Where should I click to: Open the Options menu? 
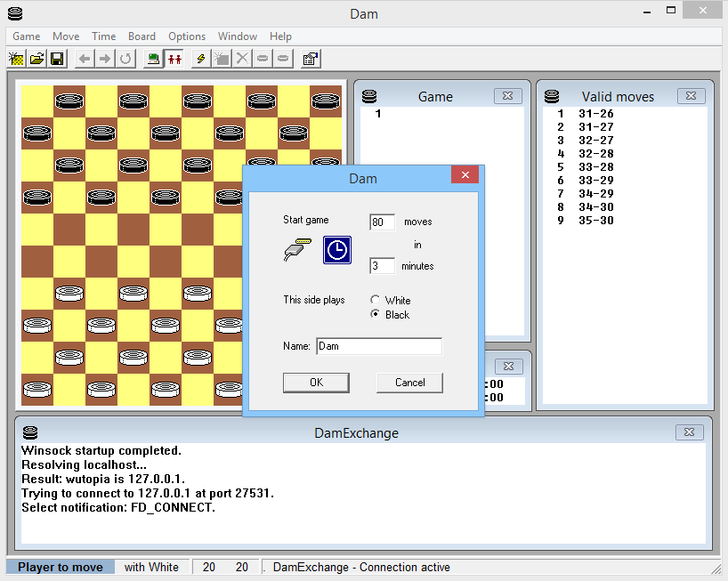187,36
